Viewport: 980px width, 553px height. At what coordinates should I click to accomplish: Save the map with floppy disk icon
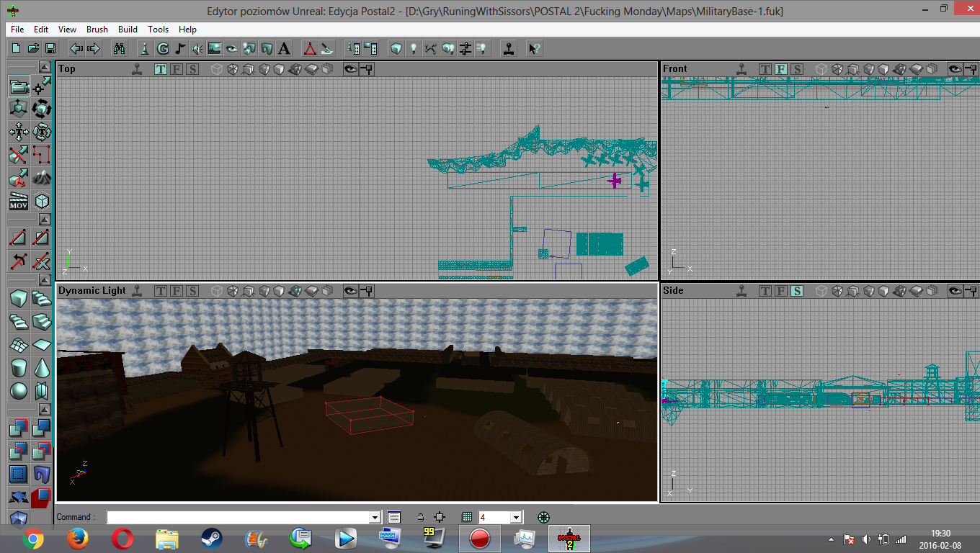[50, 48]
